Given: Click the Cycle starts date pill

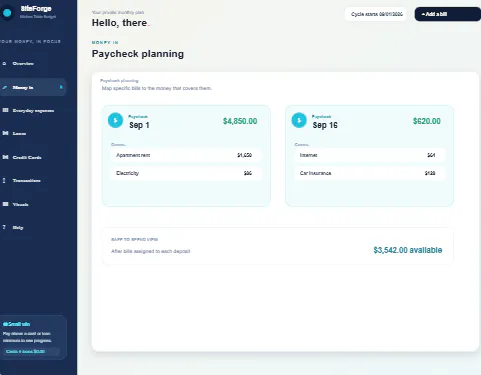Looking at the screenshot, I should tap(376, 14).
